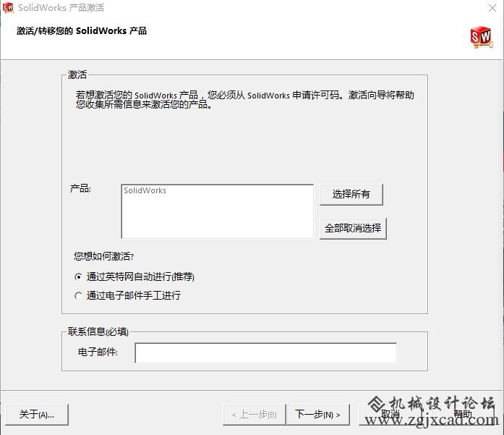Select SolidWorks in the 产品 list
504x435 pixels.
click(145, 190)
